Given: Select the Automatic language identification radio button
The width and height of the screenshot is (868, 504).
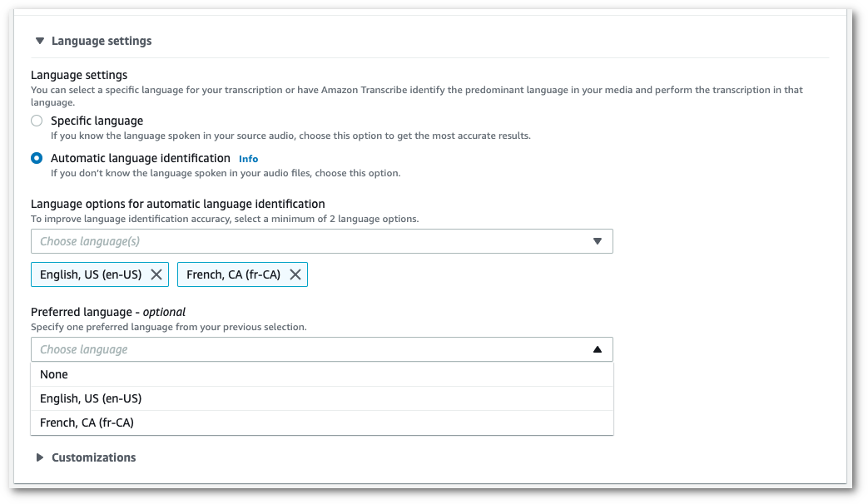Looking at the screenshot, I should pos(36,158).
